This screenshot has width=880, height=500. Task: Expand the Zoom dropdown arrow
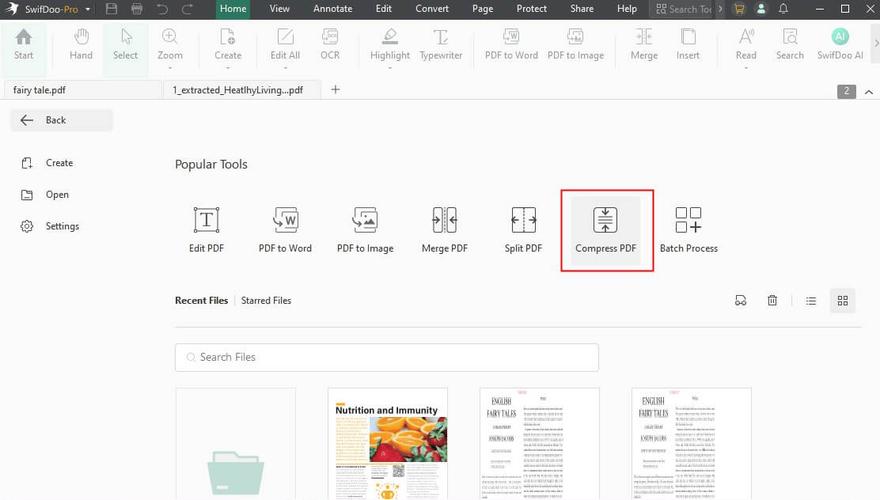(169, 68)
